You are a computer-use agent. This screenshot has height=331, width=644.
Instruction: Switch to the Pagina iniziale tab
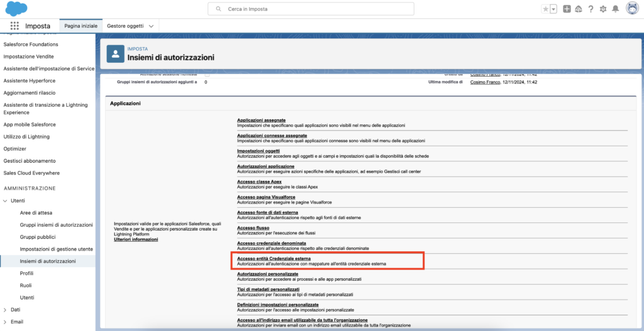click(x=80, y=26)
